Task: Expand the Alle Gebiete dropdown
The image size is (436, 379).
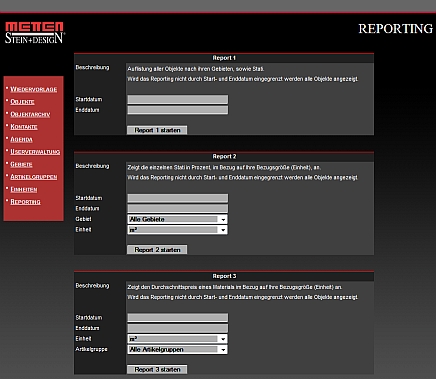Action: click(x=178, y=219)
